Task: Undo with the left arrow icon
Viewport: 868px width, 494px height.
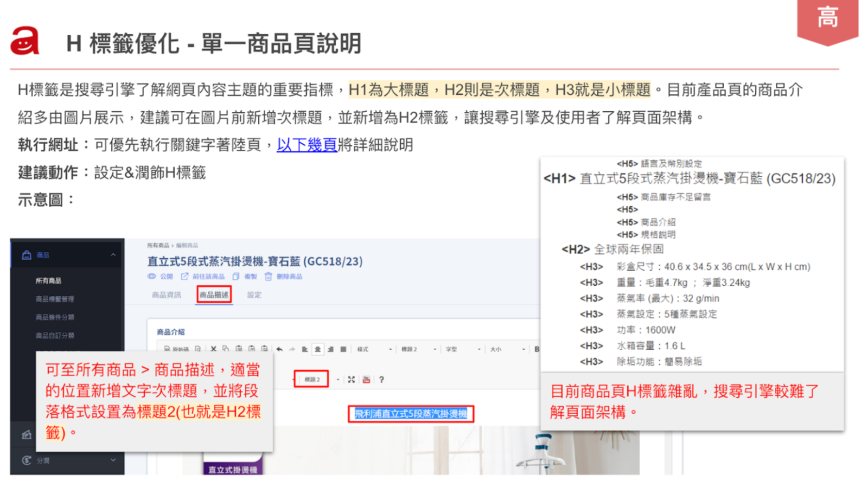Action: coord(279,349)
